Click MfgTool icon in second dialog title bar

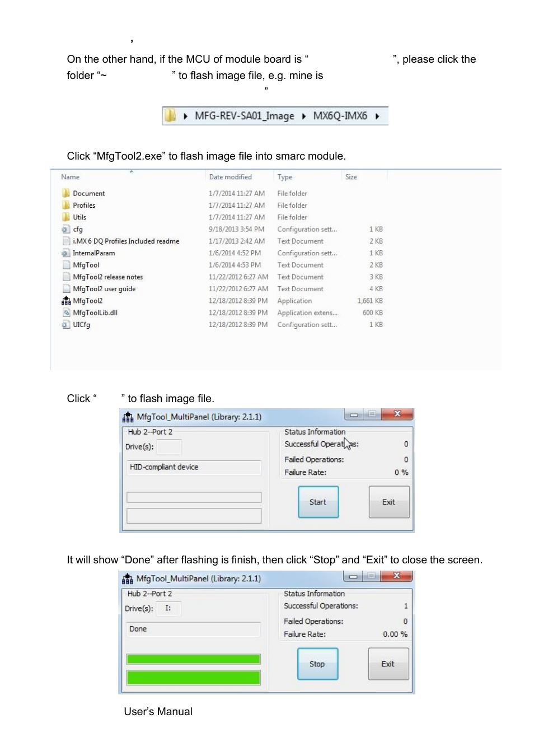128,578
